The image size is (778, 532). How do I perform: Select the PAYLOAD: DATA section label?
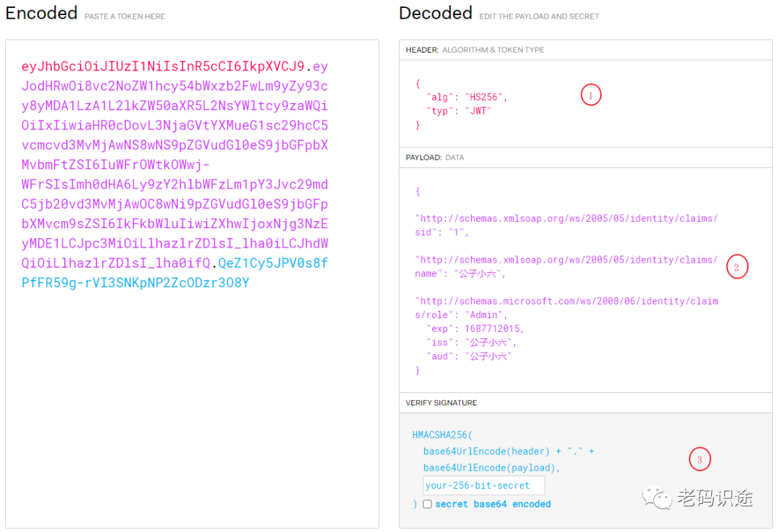click(x=434, y=157)
